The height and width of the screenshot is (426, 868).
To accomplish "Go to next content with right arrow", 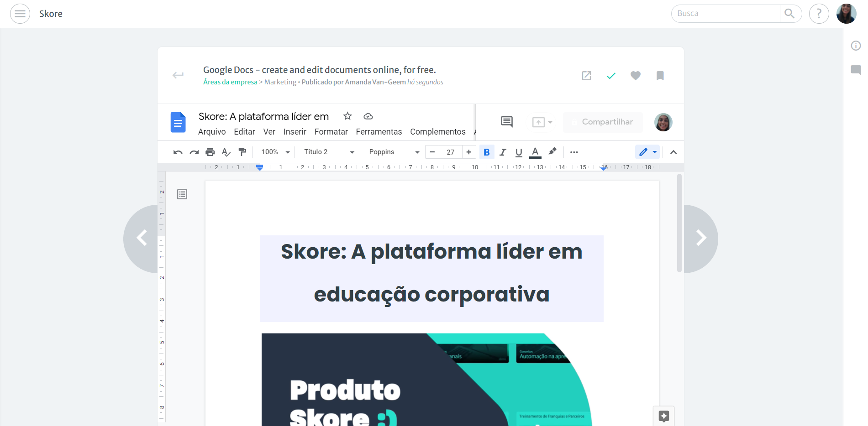I will pos(701,238).
